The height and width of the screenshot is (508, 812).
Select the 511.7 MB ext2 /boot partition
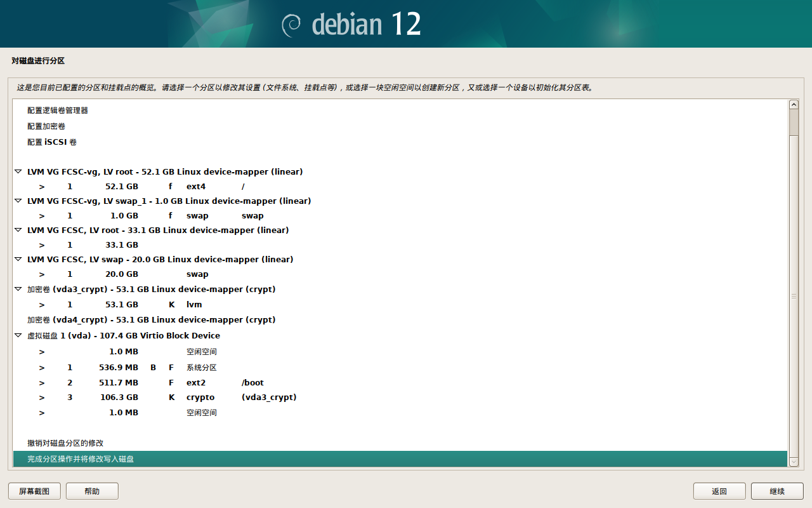click(x=400, y=383)
